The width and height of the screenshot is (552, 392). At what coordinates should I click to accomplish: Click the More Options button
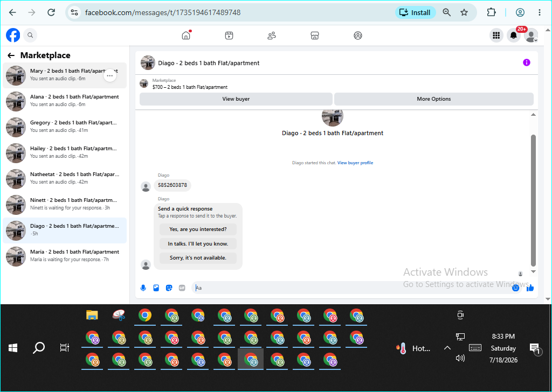coord(434,99)
